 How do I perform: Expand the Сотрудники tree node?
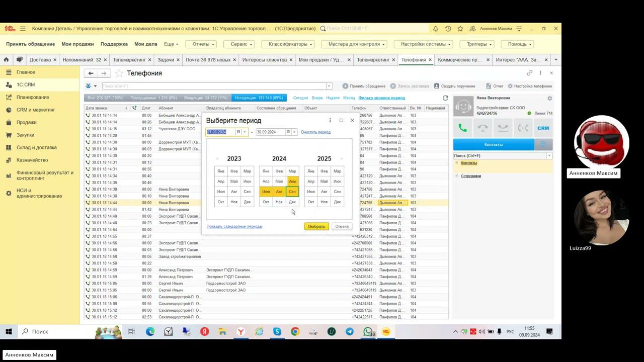coord(457,176)
